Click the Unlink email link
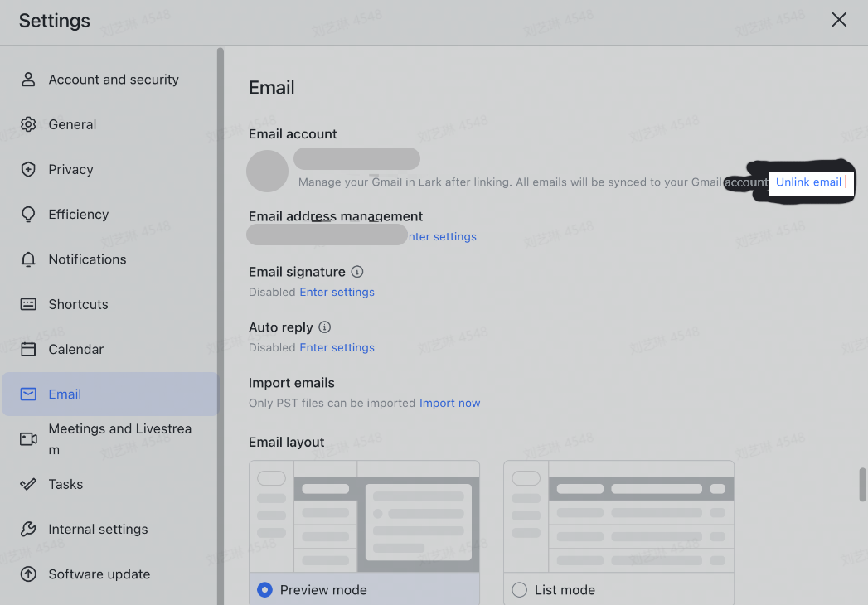Screen dimensions: 868x605 point(808,182)
